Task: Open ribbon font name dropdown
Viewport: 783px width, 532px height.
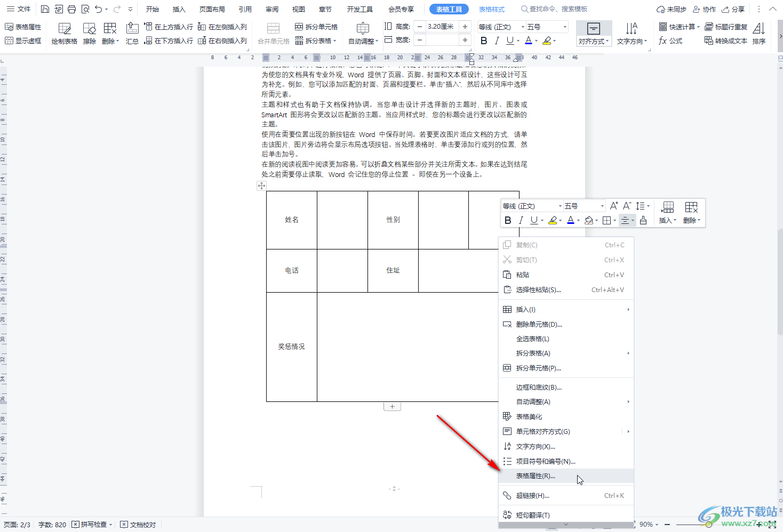Action: (x=523, y=27)
